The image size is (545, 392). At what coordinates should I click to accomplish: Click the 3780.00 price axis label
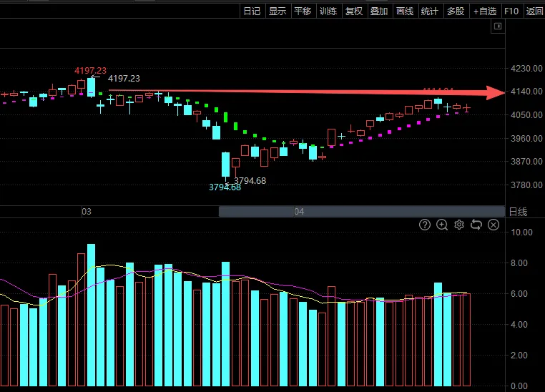[x=526, y=185]
